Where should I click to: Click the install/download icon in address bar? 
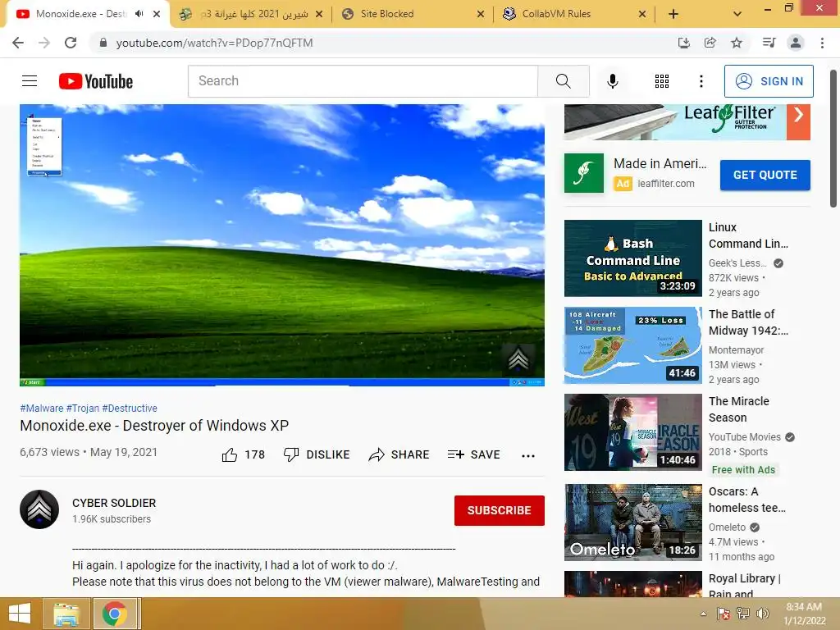coord(683,43)
